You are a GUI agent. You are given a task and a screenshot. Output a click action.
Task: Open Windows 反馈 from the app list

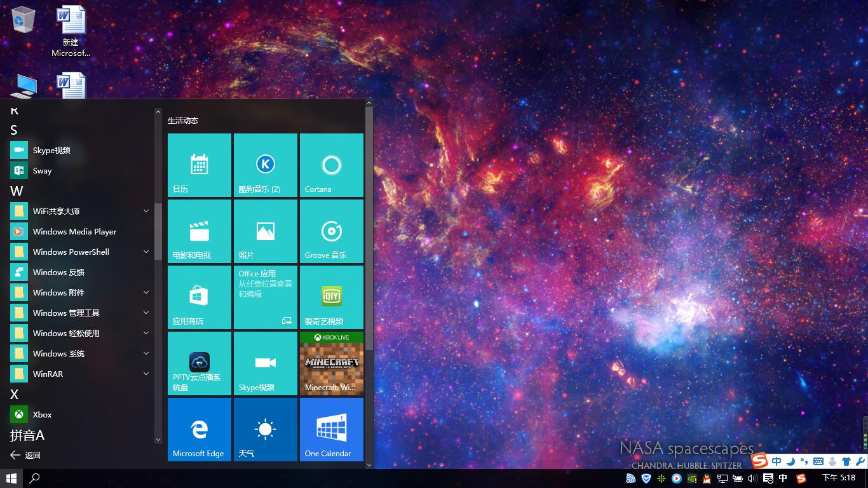coord(81,272)
